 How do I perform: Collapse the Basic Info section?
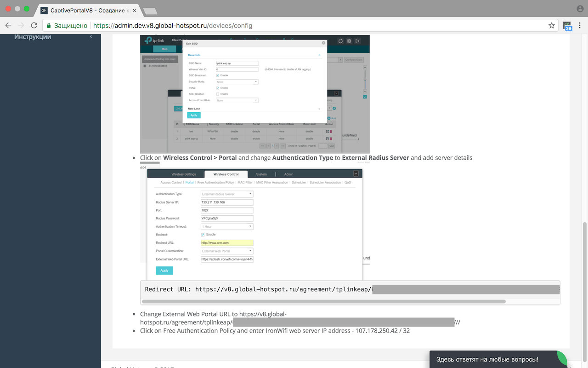pyautogui.click(x=320, y=55)
